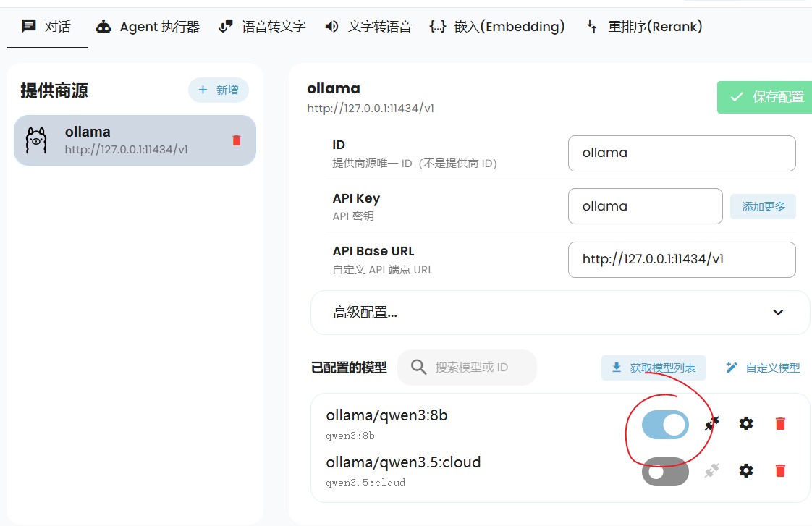Click the checkmark icon on 保存配置
812x526 pixels.
(737, 97)
